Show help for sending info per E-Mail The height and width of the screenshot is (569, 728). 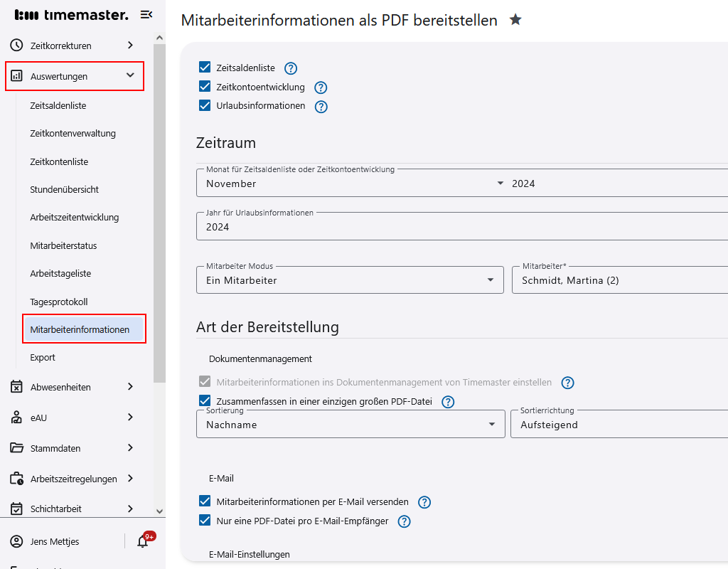(x=424, y=502)
